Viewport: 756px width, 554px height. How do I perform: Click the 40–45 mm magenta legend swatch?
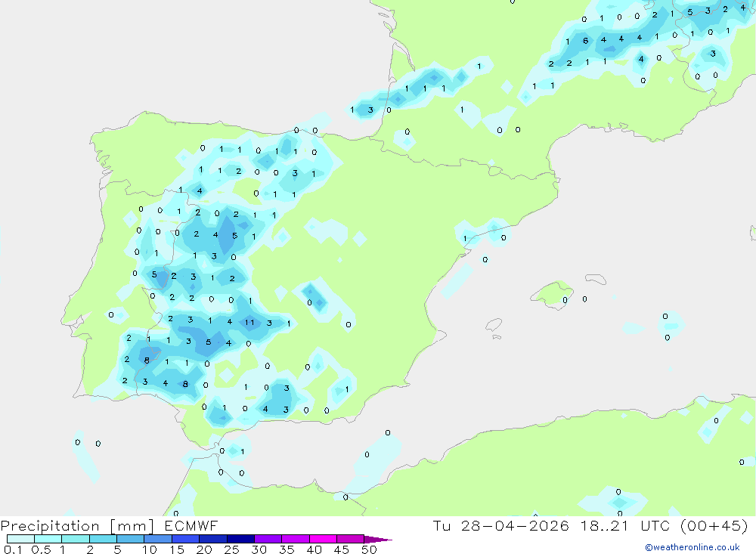(323, 539)
